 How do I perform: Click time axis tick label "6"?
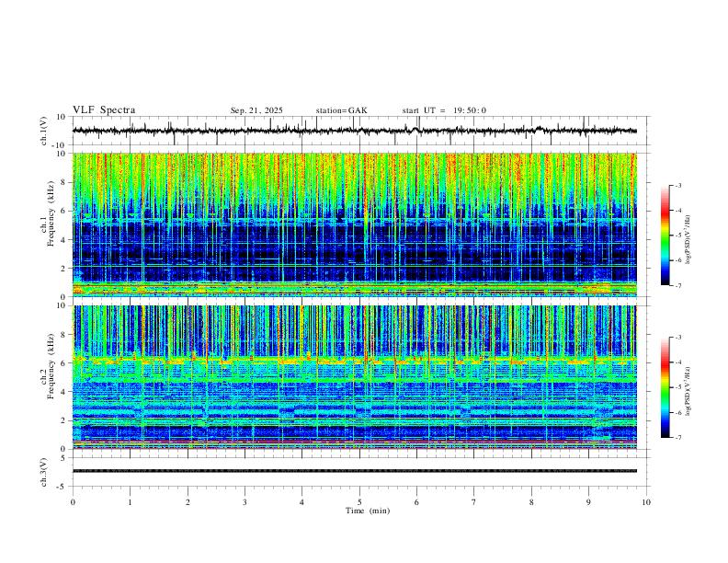tap(416, 502)
